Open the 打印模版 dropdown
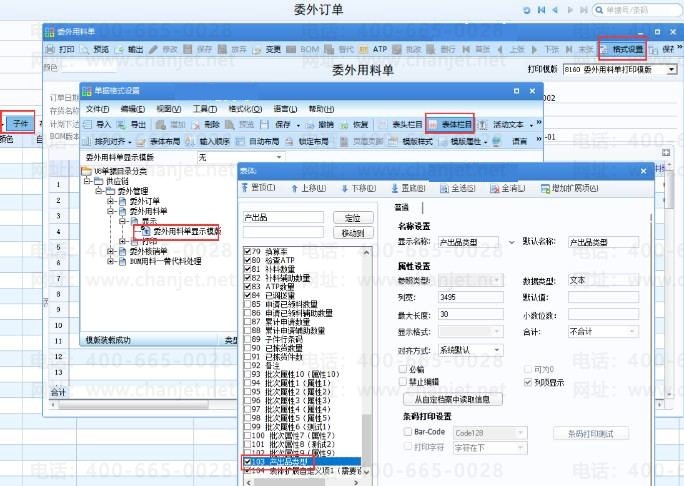The image size is (684, 486). tap(672, 69)
